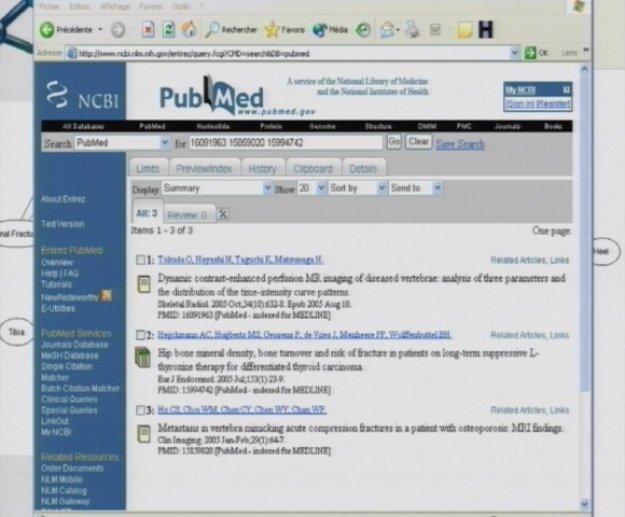The width and height of the screenshot is (625, 517).
Task: Click the Print toolbar icon
Action: (412, 30)
